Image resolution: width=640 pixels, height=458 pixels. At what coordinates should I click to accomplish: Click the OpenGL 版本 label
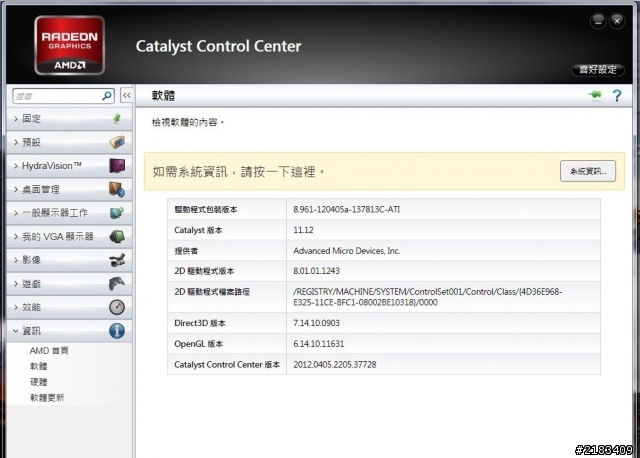click(x=198, y=344)
